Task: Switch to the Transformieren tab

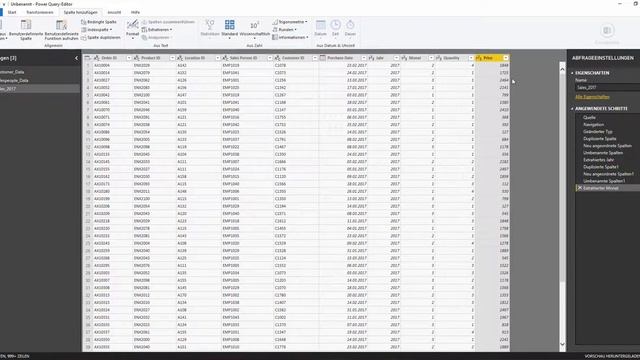Action: pos(40,12)
